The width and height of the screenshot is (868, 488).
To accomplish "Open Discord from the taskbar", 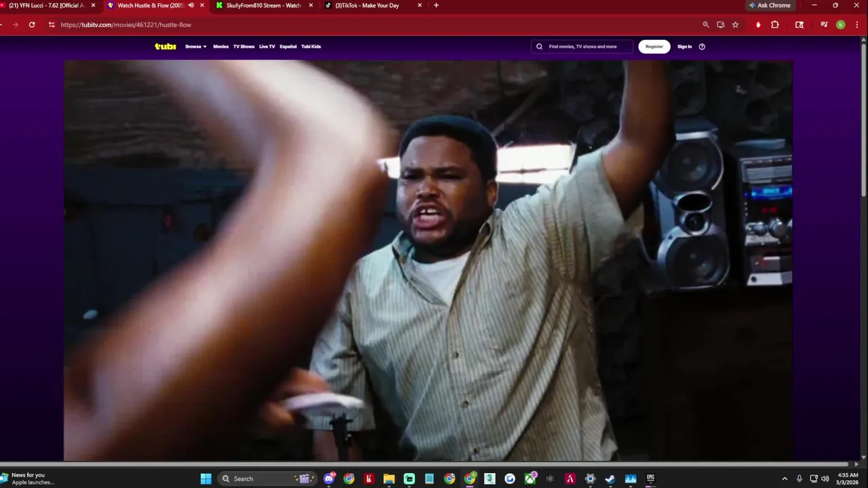I will pyautogui.click(x=329, y=479).
